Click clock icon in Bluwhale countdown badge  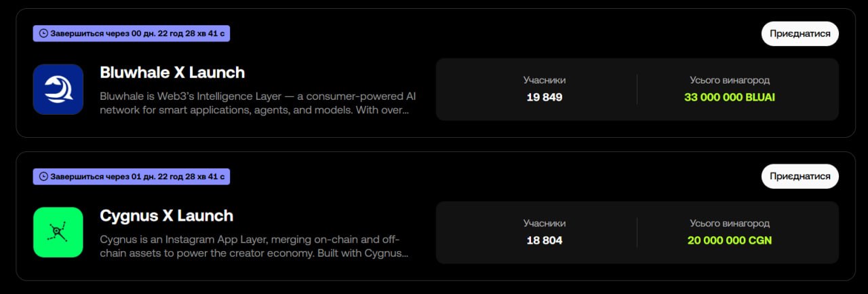tap(44, 33)
